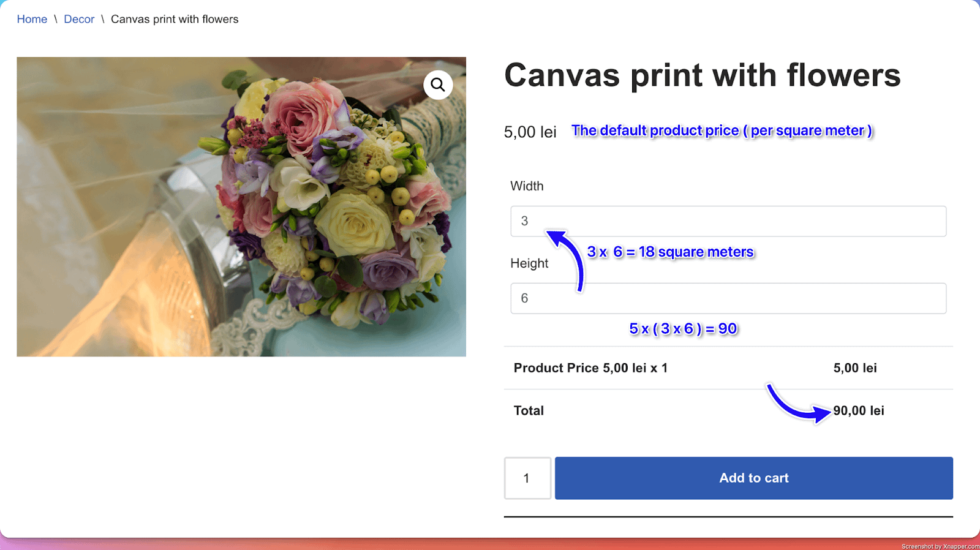The width and height of the screenshot is (980, 550).
Task: Select the quantity input box
Action: [527, 478]
